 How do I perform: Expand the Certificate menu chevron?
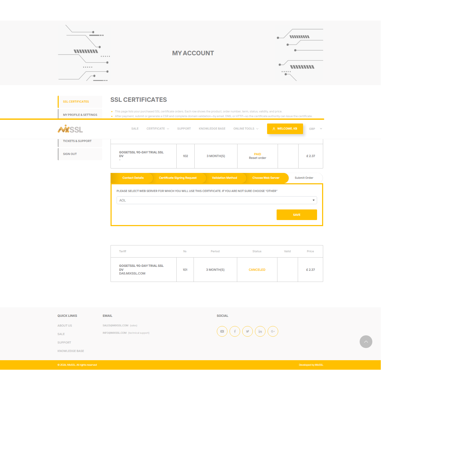(x=168, y=129)
